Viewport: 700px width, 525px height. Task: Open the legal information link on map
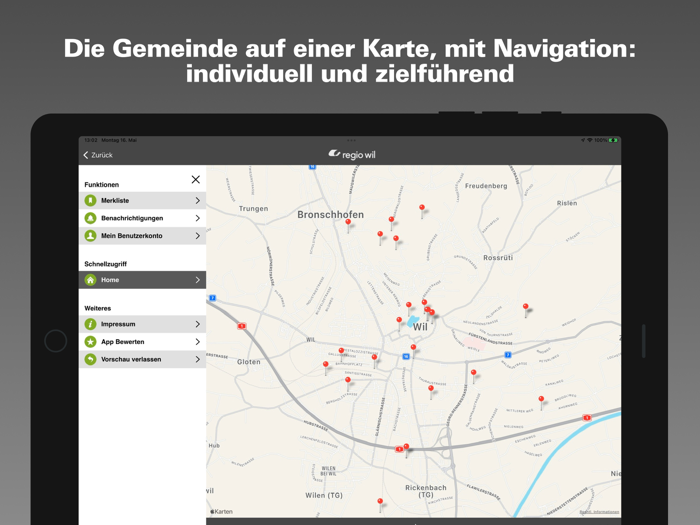pyautogui.click(x=599, y=512)
